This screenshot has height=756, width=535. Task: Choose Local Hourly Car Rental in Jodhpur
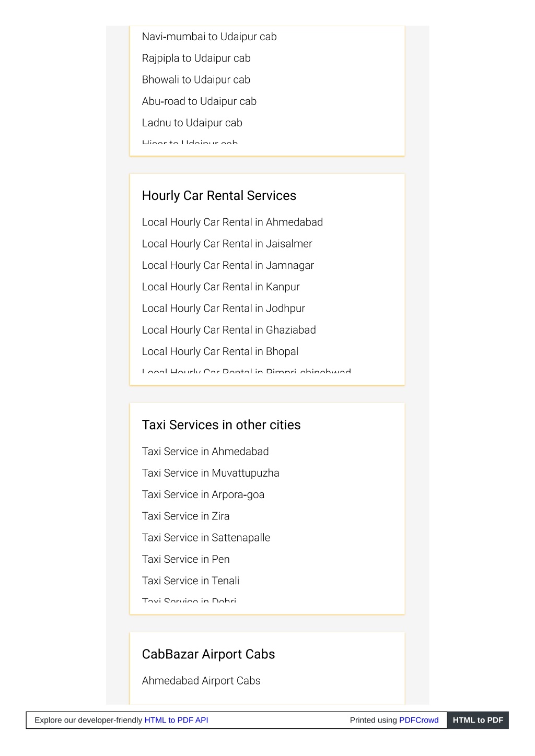tap(223, 309)
